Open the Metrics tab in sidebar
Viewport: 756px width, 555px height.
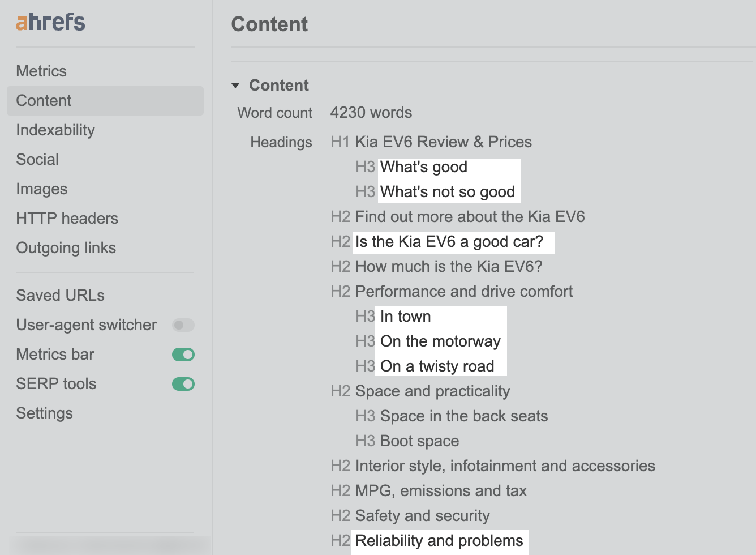(x=41, y=71)
